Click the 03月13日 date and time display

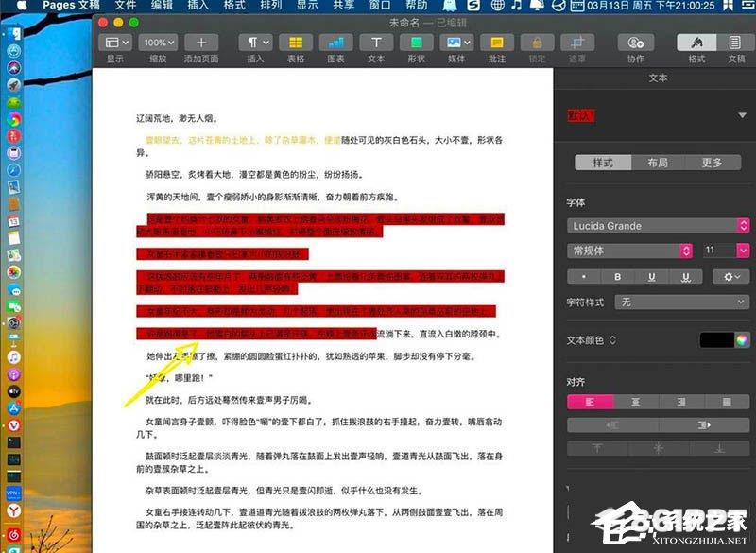click(650, 6)
